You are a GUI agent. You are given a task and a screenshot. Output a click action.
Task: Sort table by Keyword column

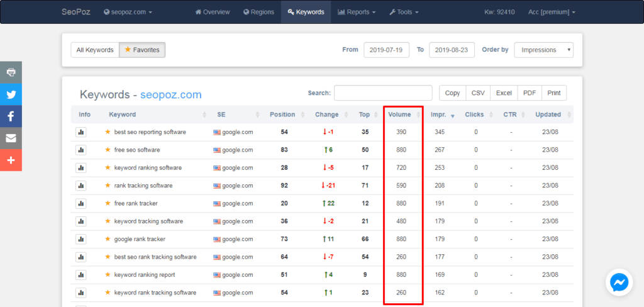click(158, 114)
